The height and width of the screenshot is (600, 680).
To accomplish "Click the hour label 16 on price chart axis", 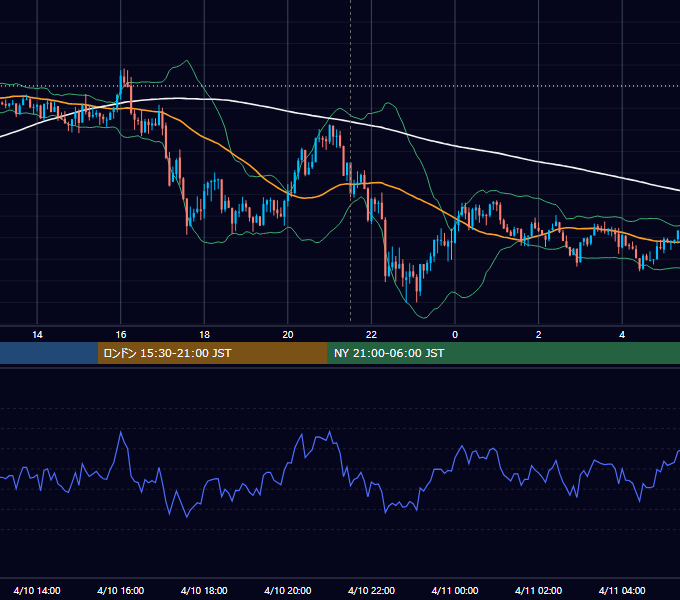I will (121, 335).
